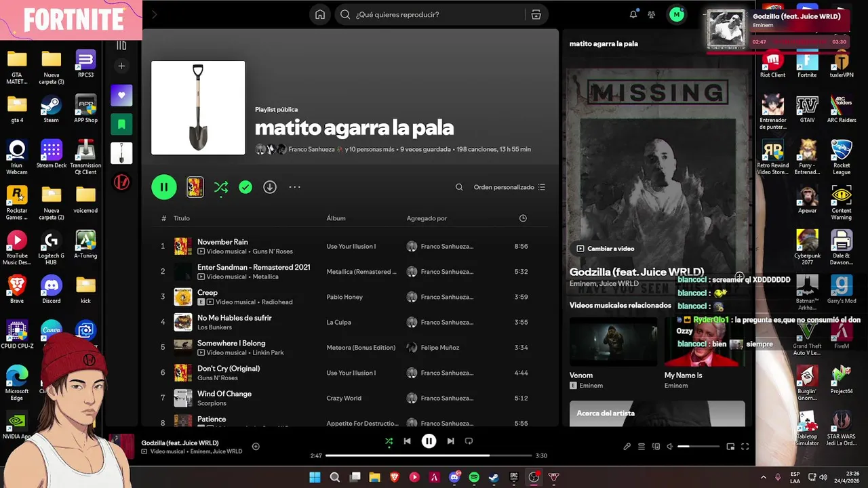Open the Orden personalizado sort dropdown

509,187
